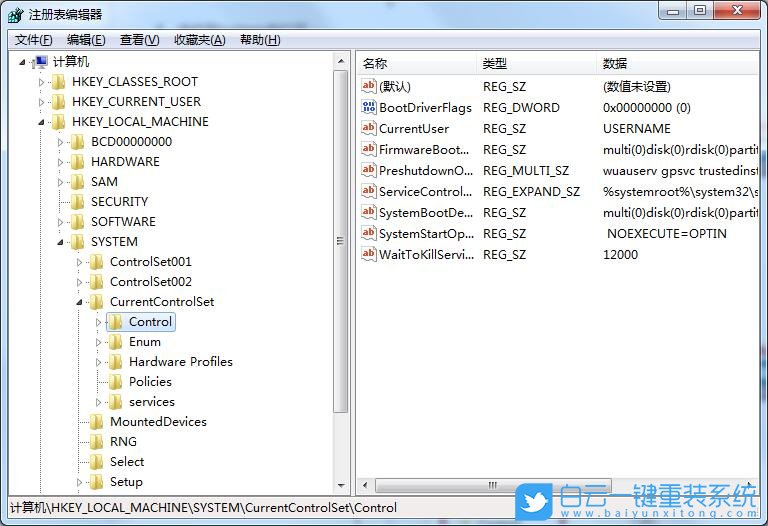Expand the HARDWARE node arrow
Viewport: 768px width, 526px height.
(60, 162)
